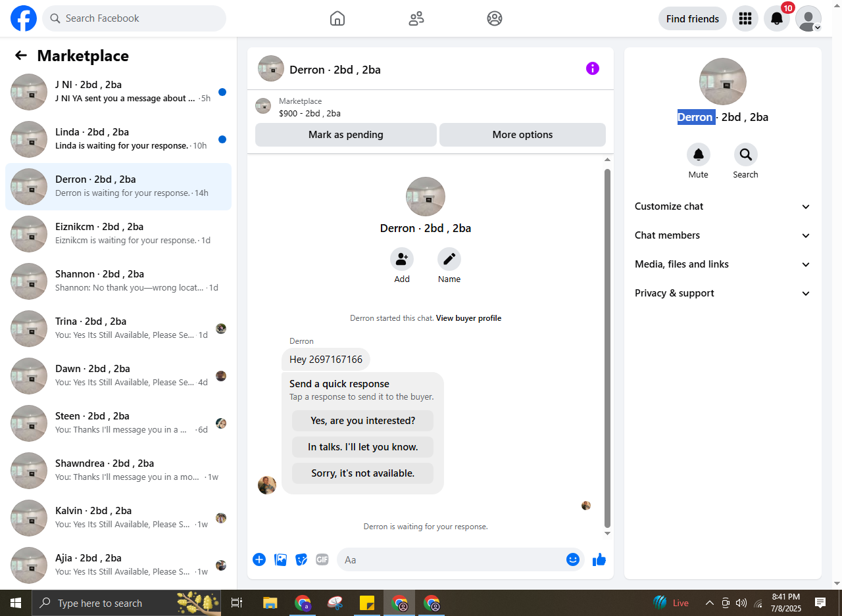The width and height of the screenshot is (842, 616).
Task: Open the Friends icon in top navigation
Action: point(416,18)
